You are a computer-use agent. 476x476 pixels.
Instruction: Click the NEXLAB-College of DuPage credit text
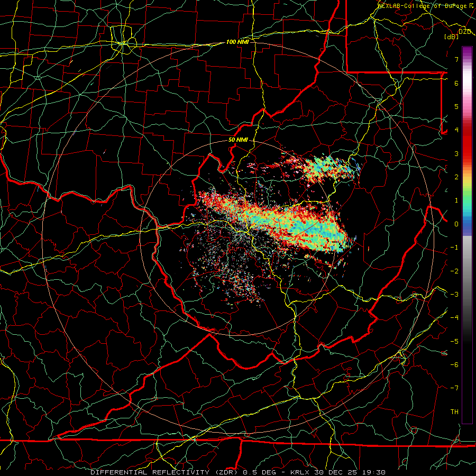click(x=426, y=6)
